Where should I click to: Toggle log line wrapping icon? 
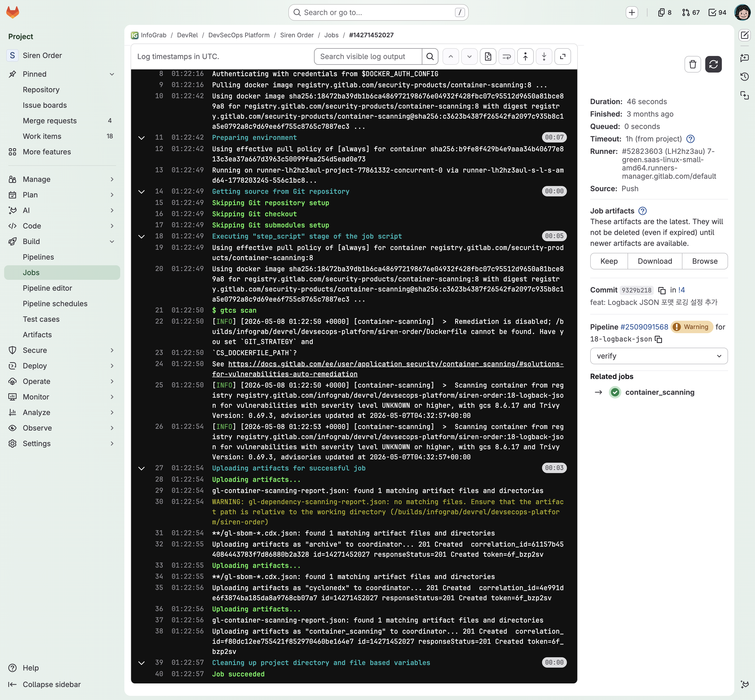(x=507, y=56)
